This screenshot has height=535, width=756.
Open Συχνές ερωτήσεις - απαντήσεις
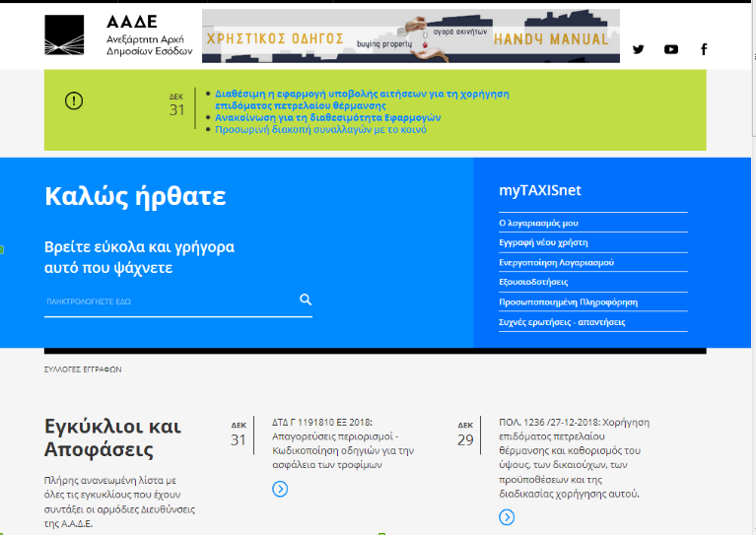click(x=562, y=322)
